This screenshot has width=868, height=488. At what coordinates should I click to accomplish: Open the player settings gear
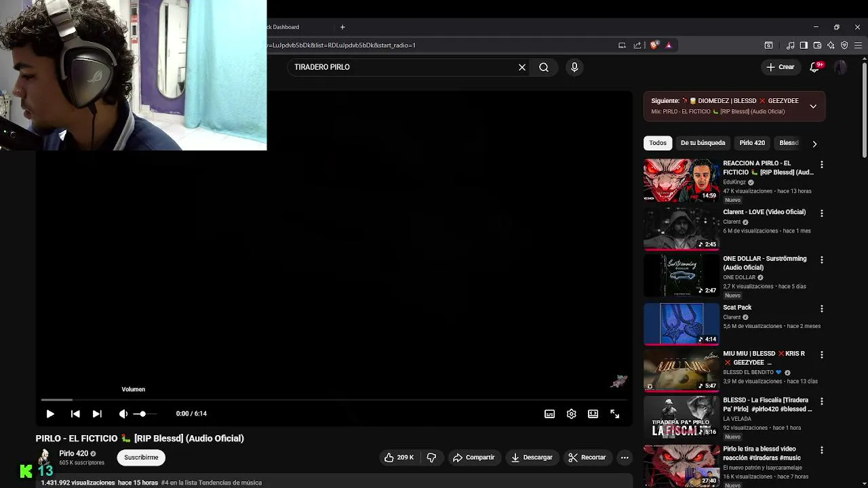tap(572, 413)
